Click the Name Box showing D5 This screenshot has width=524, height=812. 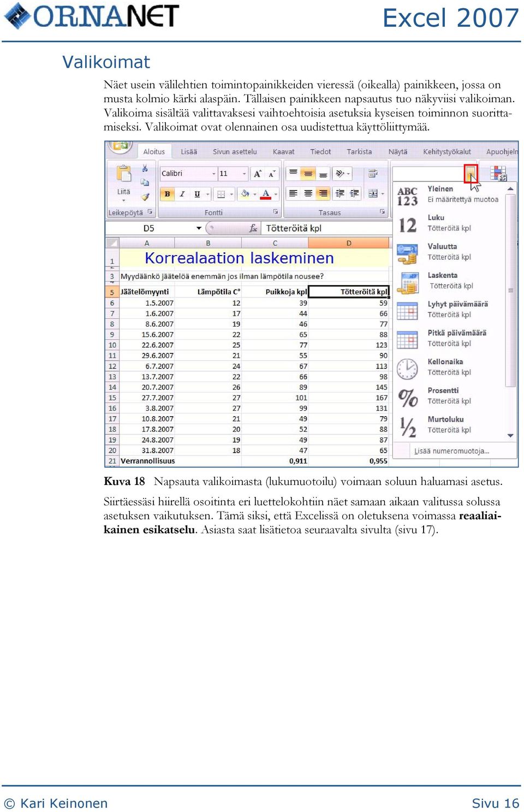(x=150, y=228)
